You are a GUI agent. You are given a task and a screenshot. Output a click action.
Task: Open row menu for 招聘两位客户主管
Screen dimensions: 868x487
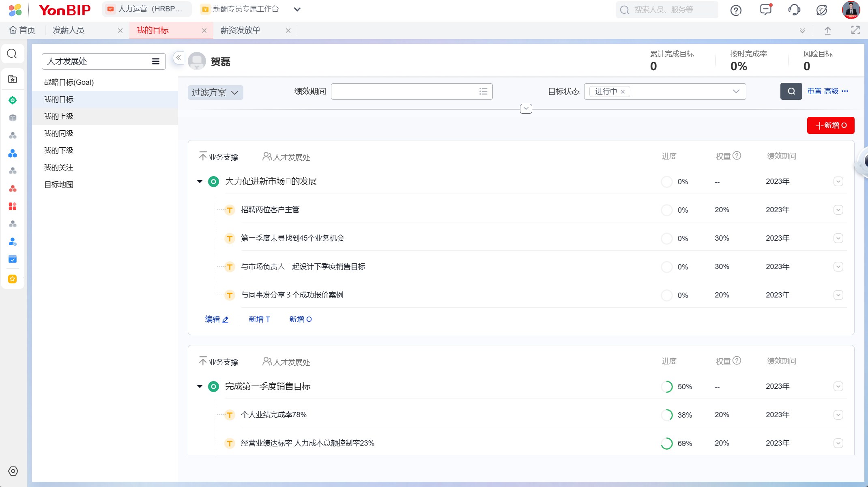pyautogui.click(x=838, y=210)
